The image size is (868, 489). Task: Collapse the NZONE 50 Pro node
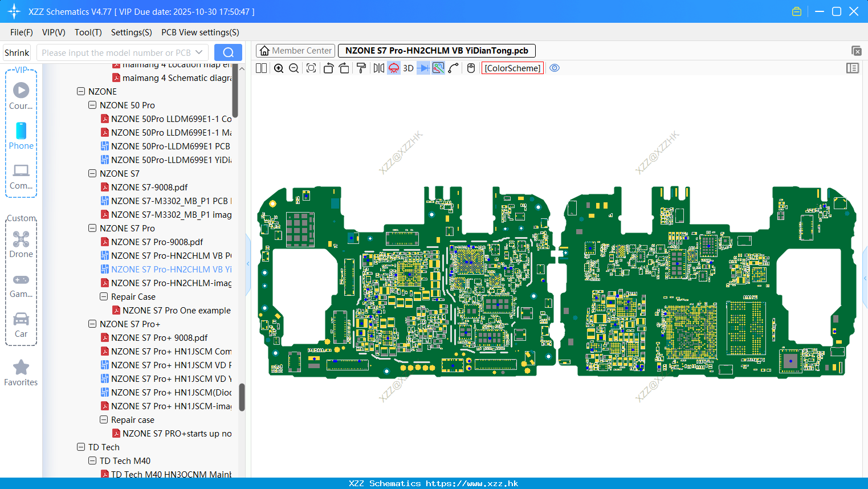click(x=92, y=105)
